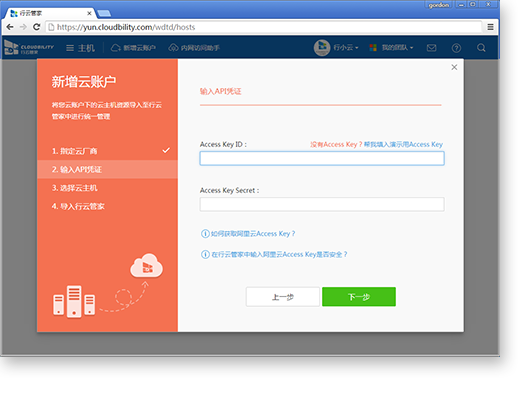Click 新增云账户 in the top navigation
The height and width of the screenshot is (394, 520).
tap(133, 48)
